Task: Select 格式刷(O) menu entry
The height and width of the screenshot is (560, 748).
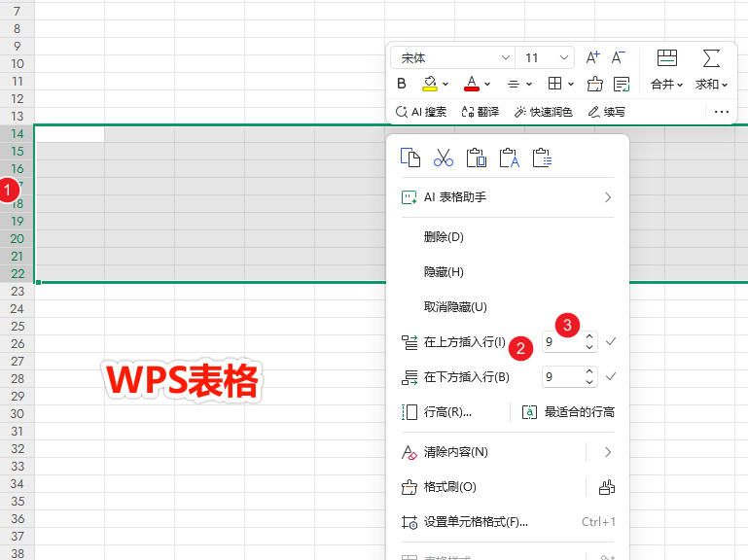Action: point(449,487)
